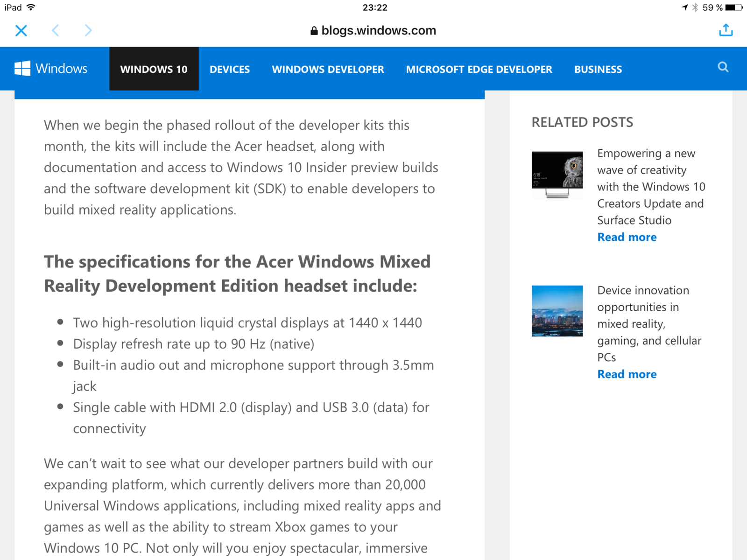The width and height of the screenshot is (747, 560).
Task: Open the Creators Update related post title
Action: [651, 187]
